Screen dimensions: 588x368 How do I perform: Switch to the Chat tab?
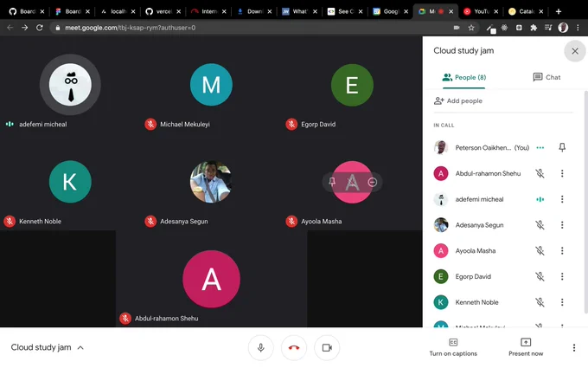(546, 77)
